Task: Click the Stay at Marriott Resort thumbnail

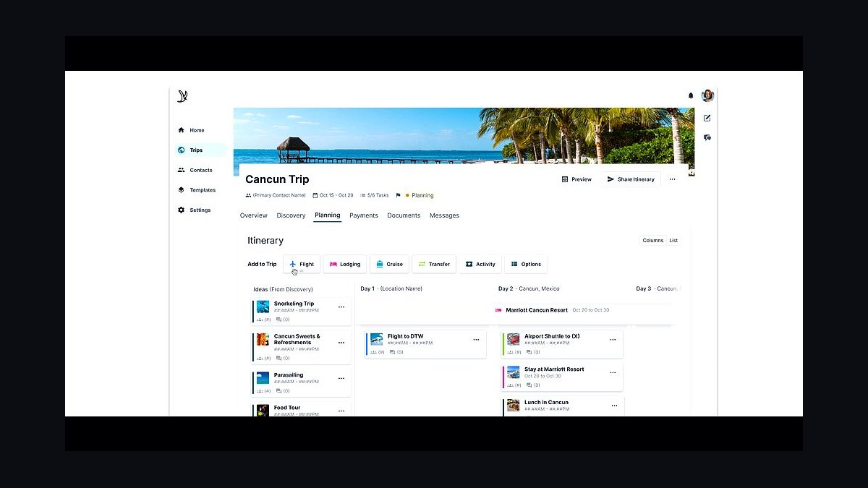Action: click(513, 372)
